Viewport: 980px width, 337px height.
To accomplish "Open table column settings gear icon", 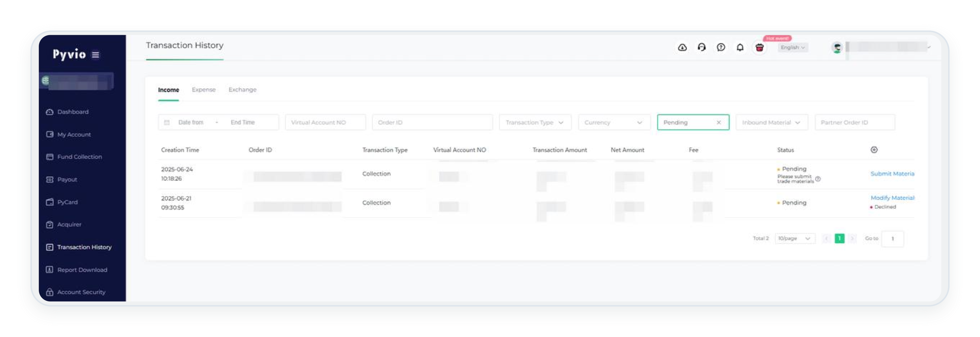I will [874, 150].
